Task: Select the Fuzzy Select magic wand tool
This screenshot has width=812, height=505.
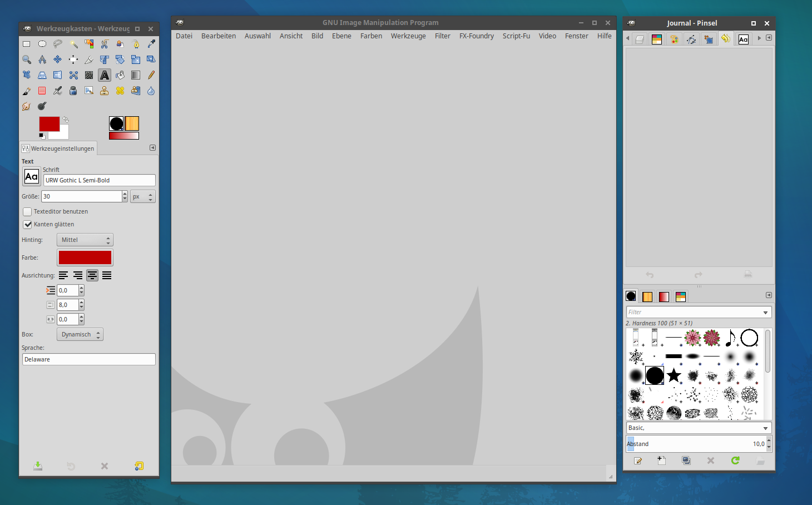Action: 73,44
